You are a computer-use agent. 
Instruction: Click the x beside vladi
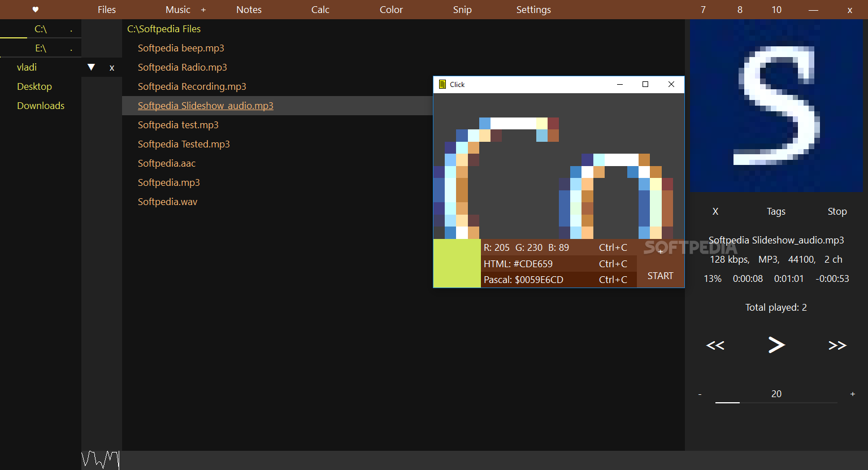(112, 68)
